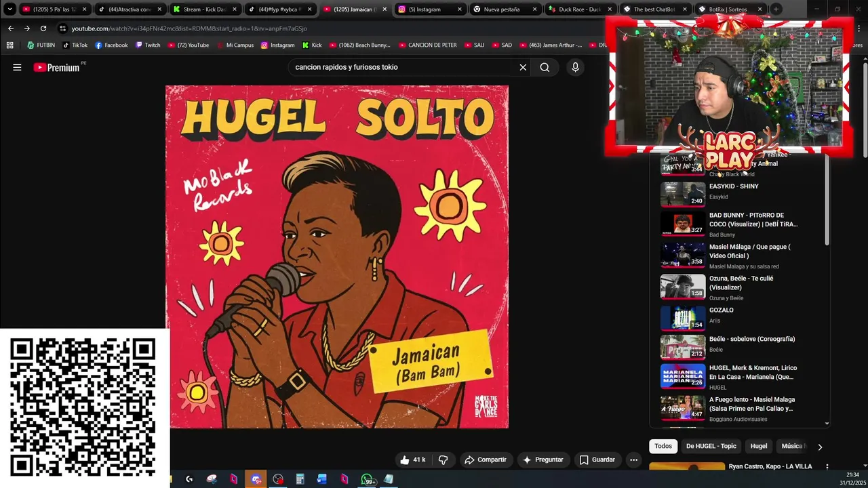Click the Preguntar button
Screen dimensions: 868x488
(542, 460)
